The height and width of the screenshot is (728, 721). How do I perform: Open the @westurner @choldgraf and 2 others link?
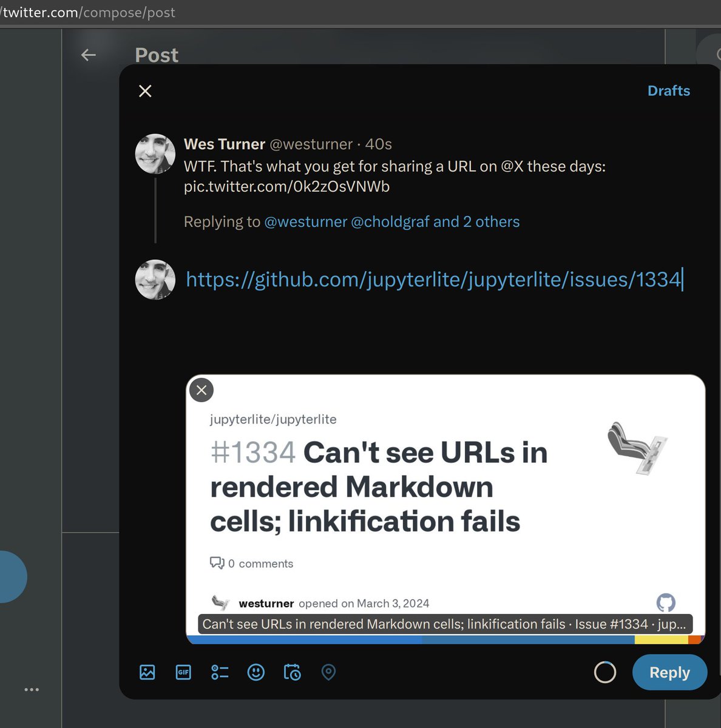[x=392, y=222]
